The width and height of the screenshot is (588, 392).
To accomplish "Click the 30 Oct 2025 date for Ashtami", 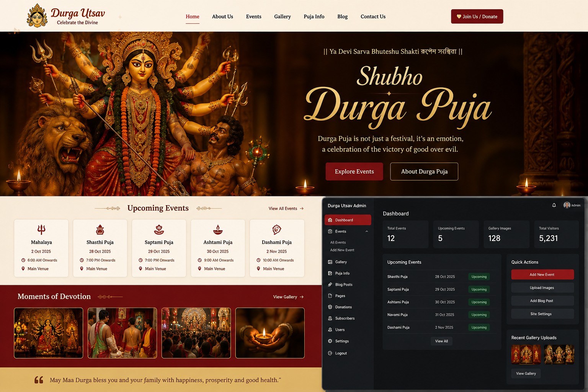I will [x=445, y=302].
